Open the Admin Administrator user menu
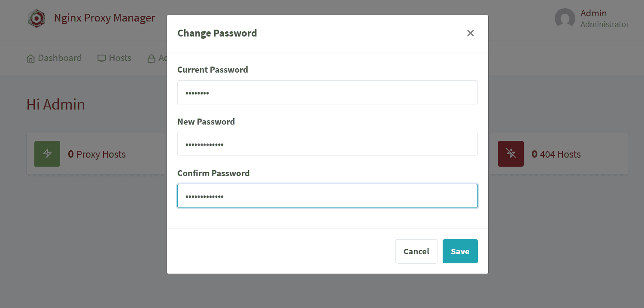This screenshot has width=644, height=308. [604, 18]
